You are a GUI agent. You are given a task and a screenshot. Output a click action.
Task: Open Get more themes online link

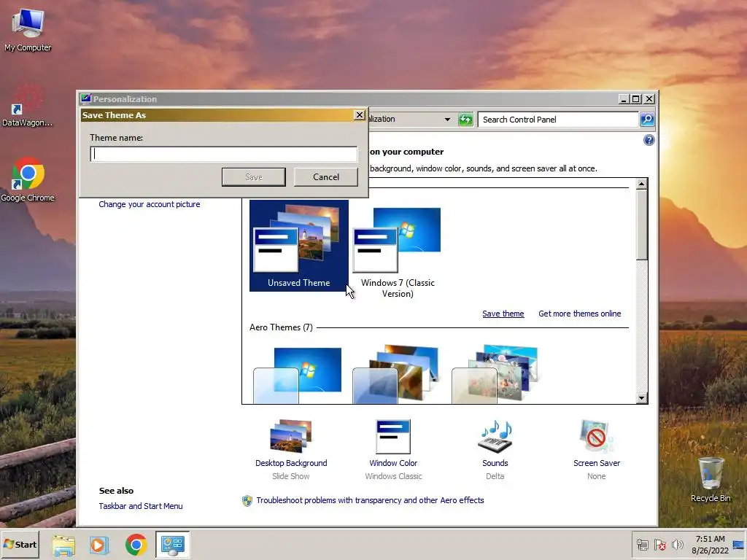(x=580, y=314)
